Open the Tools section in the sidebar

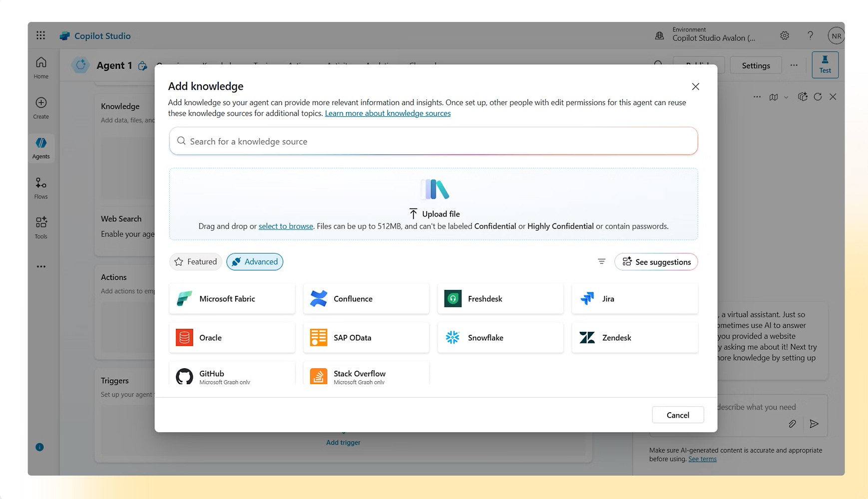[40, 228]
